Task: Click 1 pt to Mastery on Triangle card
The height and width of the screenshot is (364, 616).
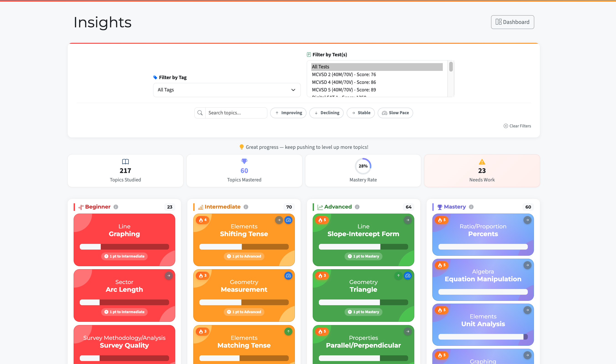Action: (x=363, y=312)
